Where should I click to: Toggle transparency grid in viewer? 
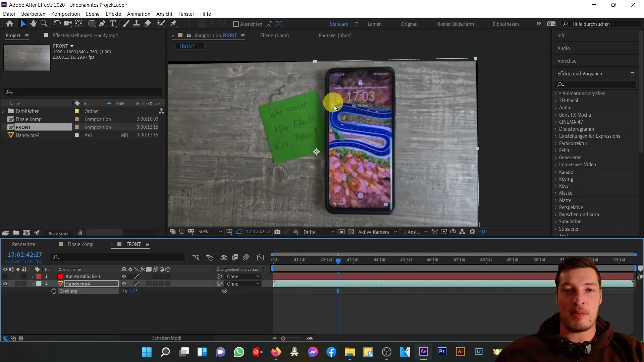351,232
